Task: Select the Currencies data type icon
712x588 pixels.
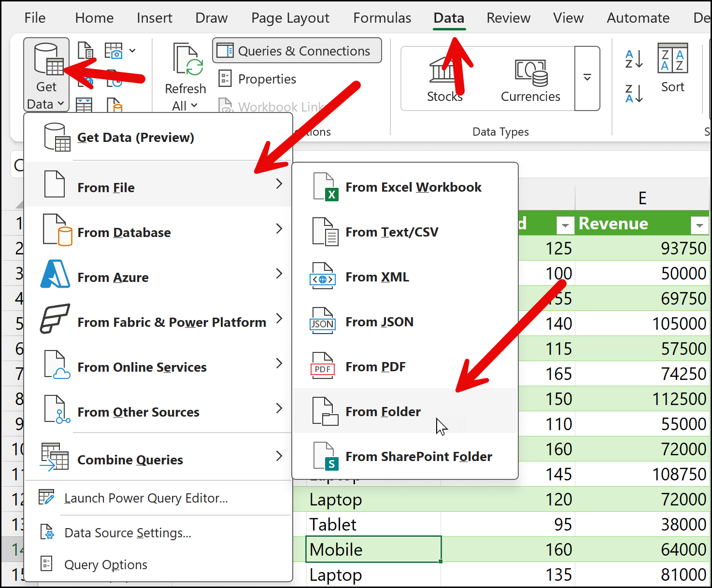Action: click(x=530, y=72)
